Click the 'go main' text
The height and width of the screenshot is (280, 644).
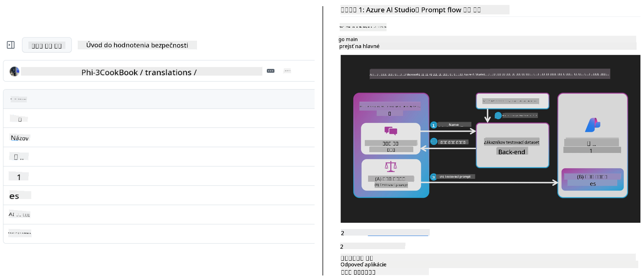coord(348,39)
